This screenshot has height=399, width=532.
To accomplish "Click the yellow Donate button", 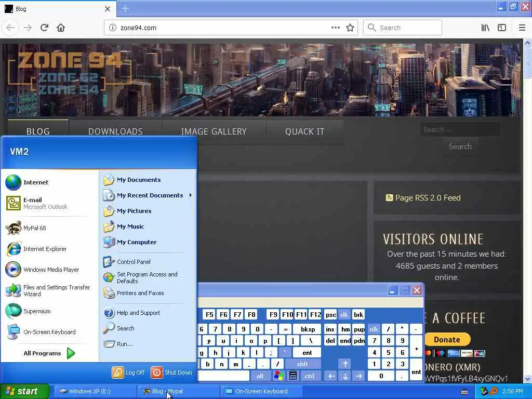I will [x=447, y=339].
